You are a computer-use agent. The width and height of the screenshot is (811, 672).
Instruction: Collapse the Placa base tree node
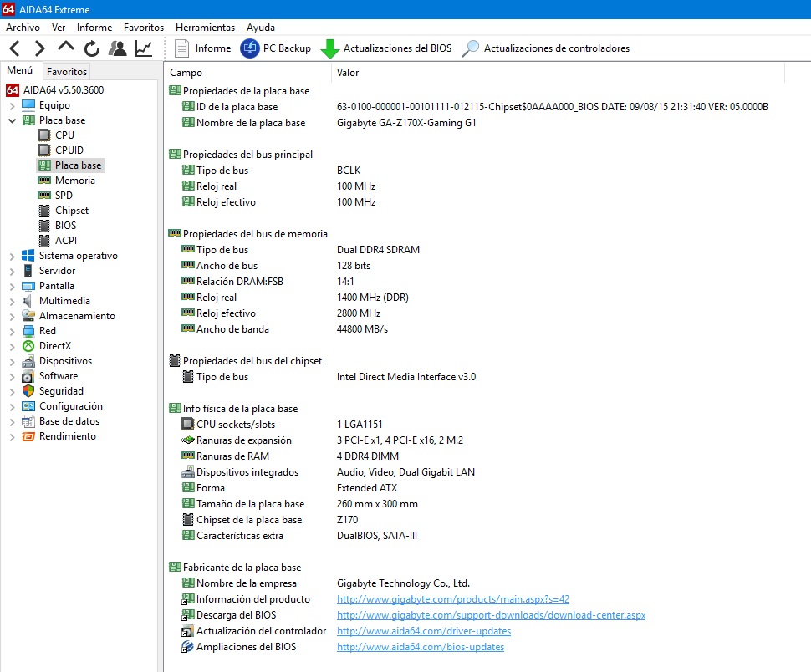[12, 121]
